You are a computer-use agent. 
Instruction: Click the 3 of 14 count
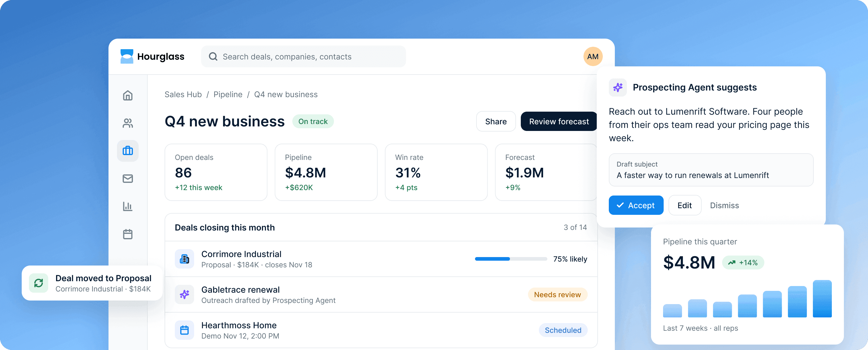pos(575,227)
